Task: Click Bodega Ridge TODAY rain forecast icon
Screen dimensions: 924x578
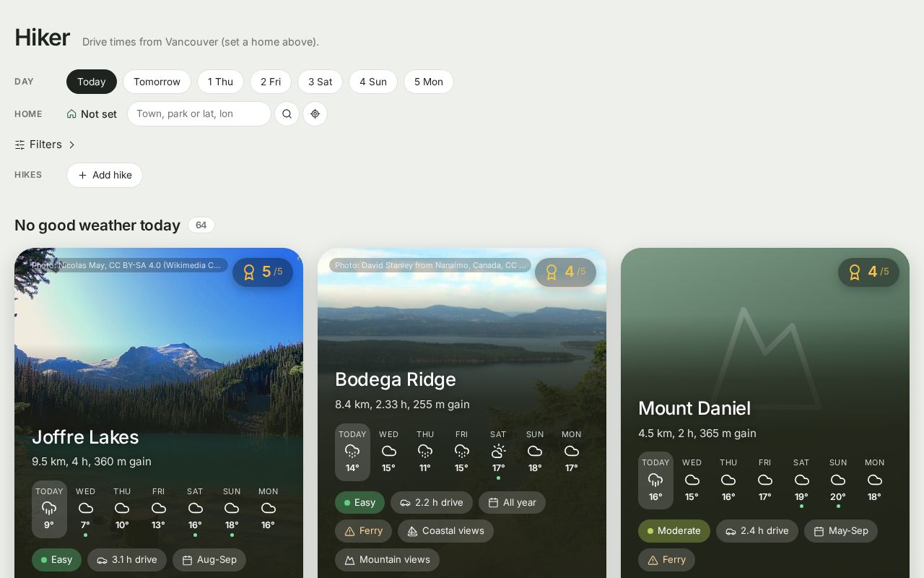Action: (x=352, y=451)
